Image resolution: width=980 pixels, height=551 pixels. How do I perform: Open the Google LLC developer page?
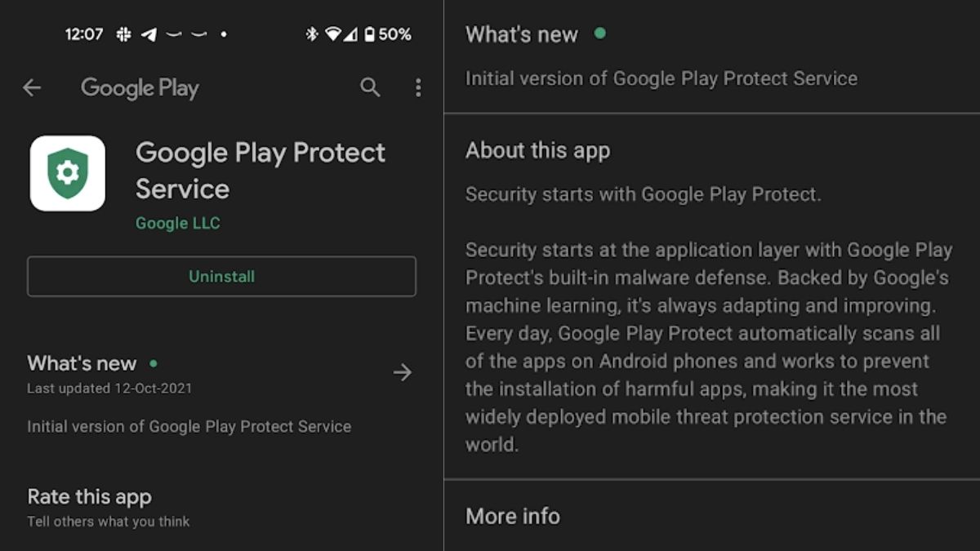click(178, 222)
